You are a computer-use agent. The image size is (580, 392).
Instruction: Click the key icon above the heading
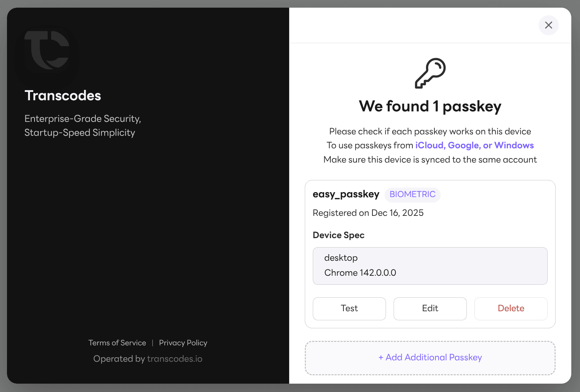pyautogui.click(x=430, y=73)
